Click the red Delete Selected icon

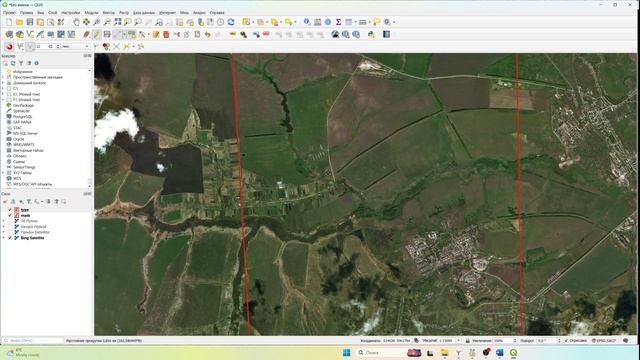click(x=166, y=35)
